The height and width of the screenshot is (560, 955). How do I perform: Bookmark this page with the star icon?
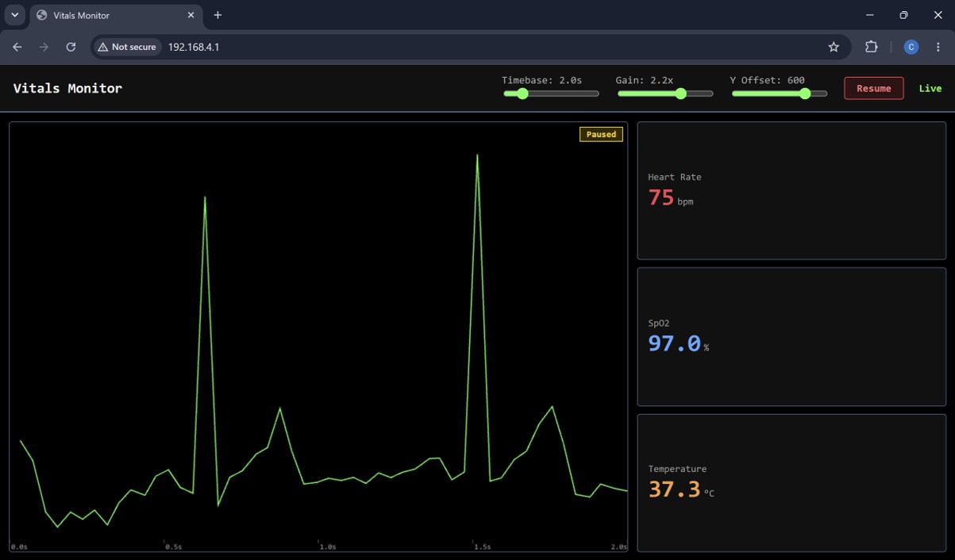834,47
